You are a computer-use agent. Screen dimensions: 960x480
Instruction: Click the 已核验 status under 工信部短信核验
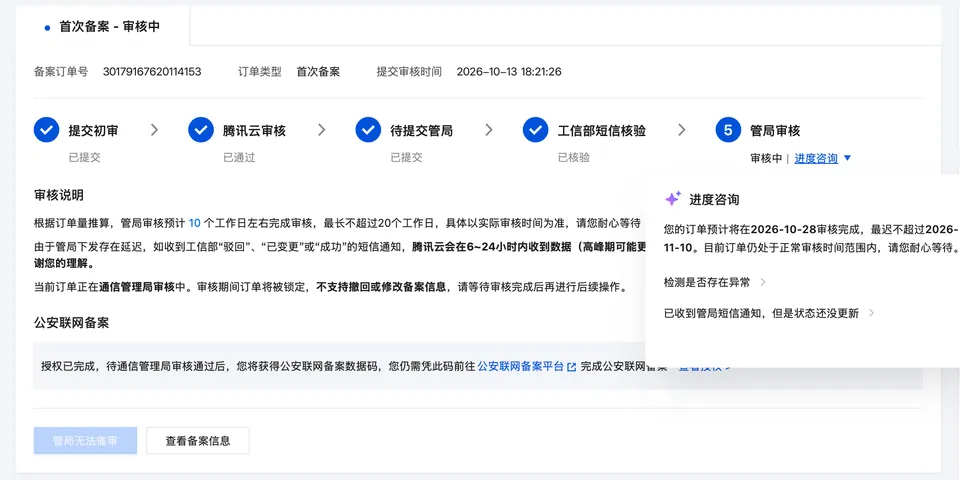[x=574, y=158]
